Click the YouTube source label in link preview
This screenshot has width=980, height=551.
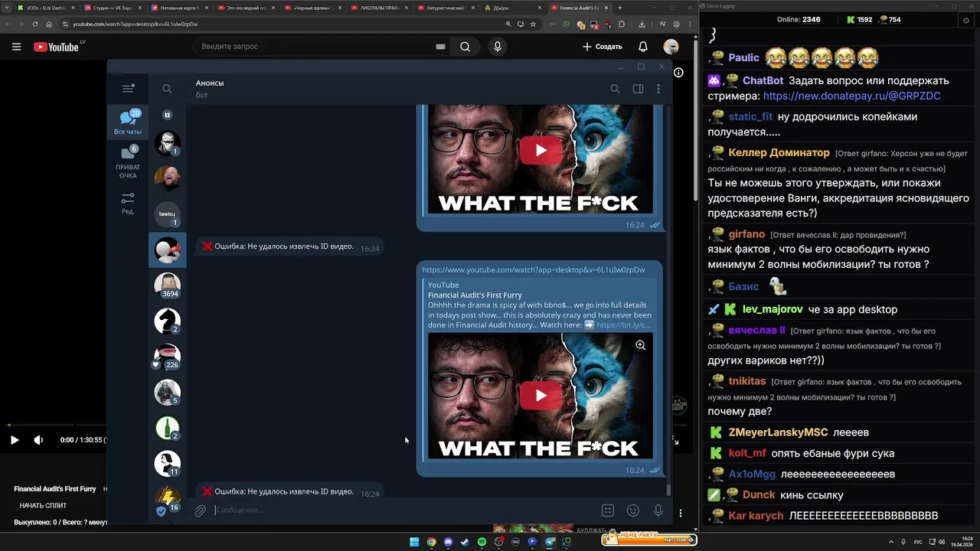coord(443,285)
